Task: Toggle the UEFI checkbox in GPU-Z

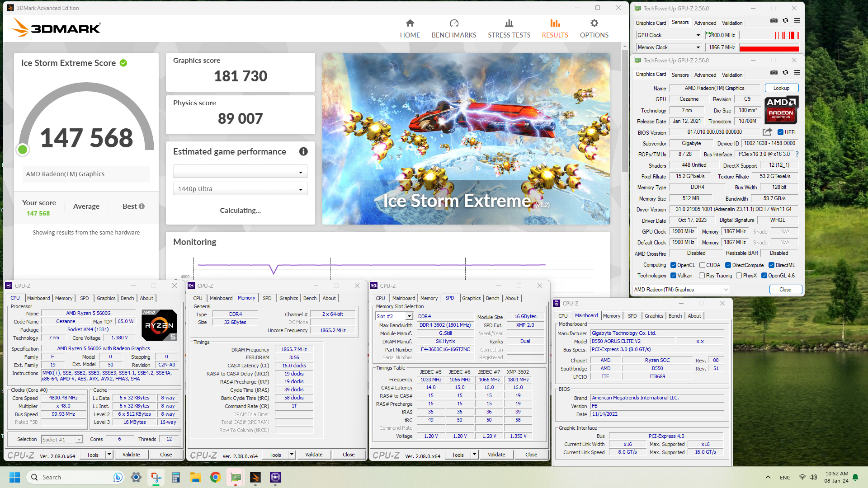Action: coord(780,132)
